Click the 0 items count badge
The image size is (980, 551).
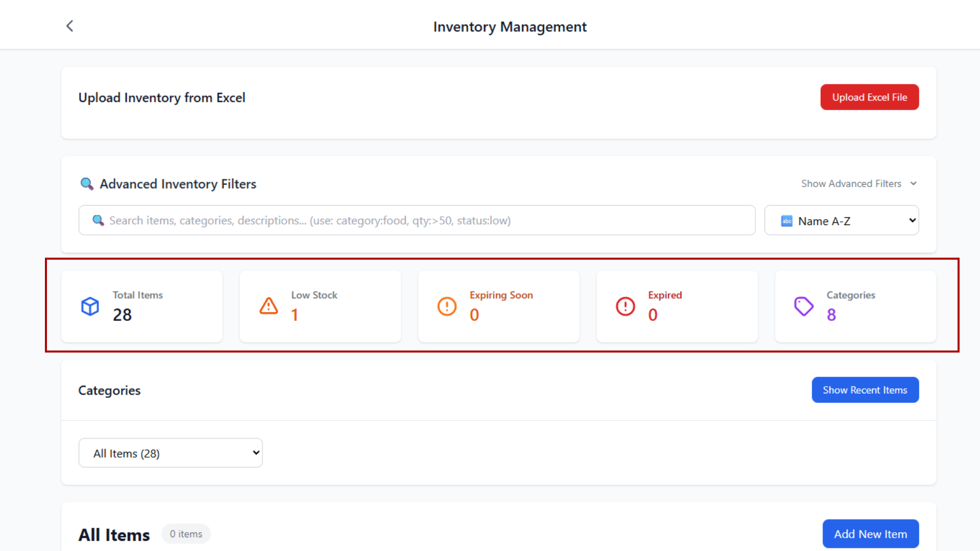[x=186, y=534]
